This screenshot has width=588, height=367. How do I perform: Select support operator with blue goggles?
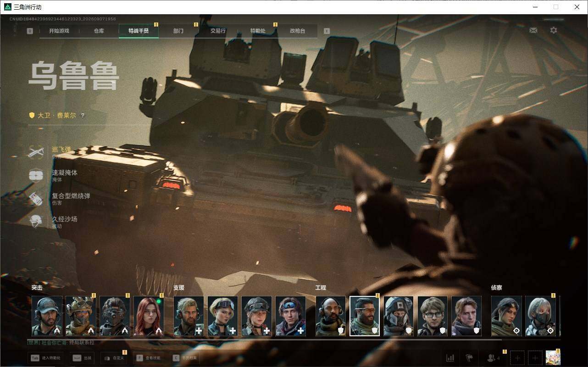click(x=290, y=316)
